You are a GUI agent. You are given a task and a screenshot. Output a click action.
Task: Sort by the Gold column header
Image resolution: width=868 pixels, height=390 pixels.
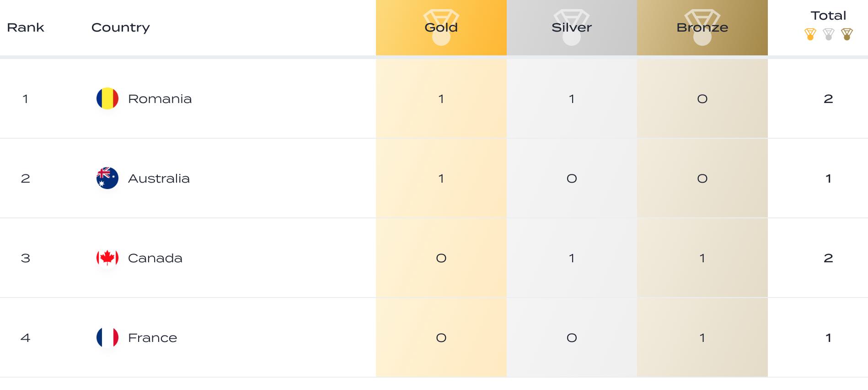(441, 27)
